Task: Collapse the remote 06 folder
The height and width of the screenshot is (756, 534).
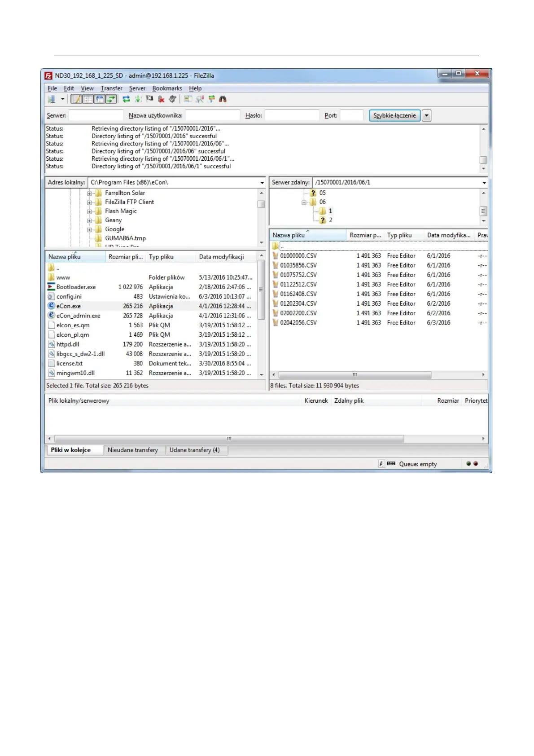Action: coord(304,202)
